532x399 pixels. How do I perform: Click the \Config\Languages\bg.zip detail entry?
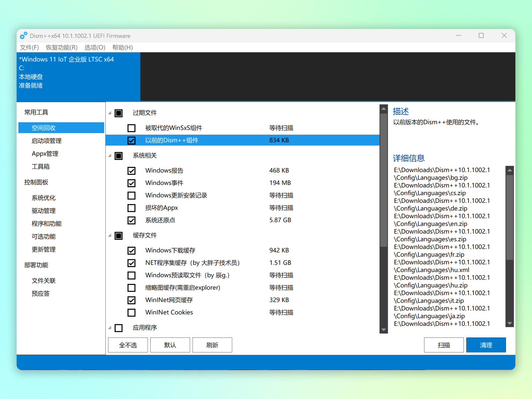(x=431, y=178)
